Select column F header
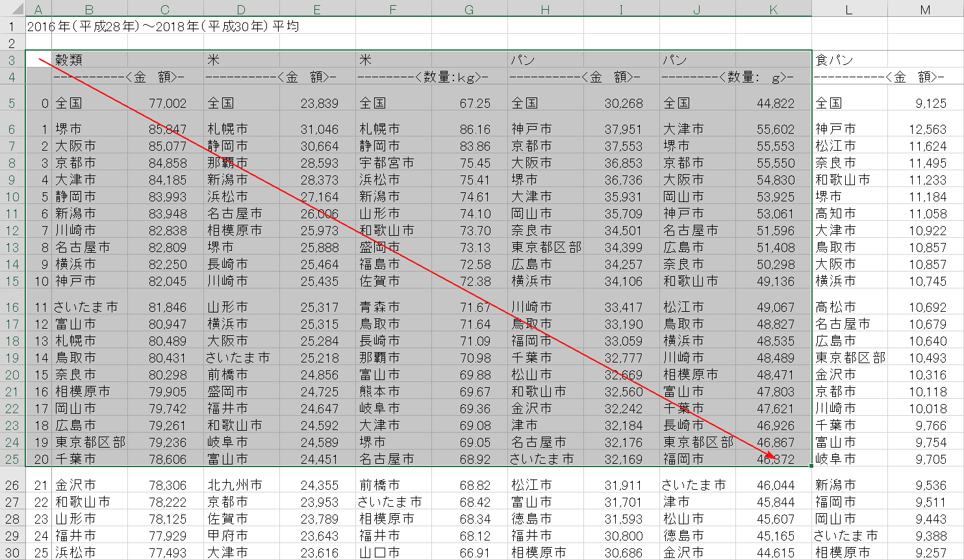 point(394,9)
